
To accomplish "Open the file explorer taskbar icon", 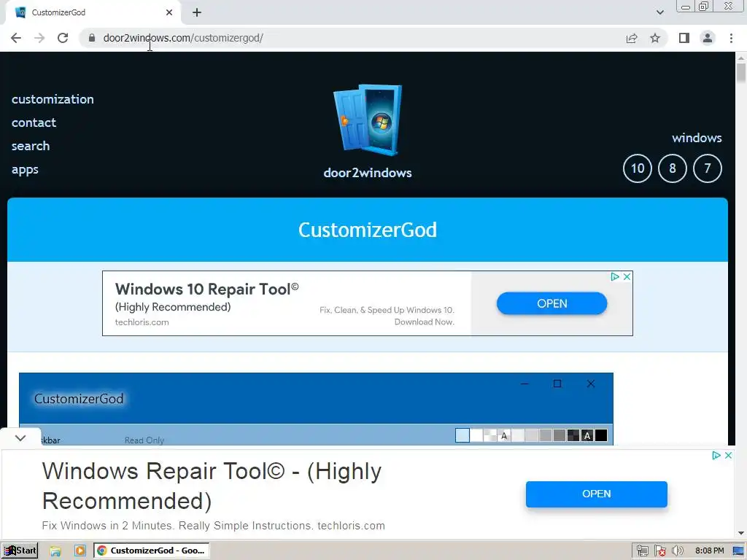I will [55, 551].
